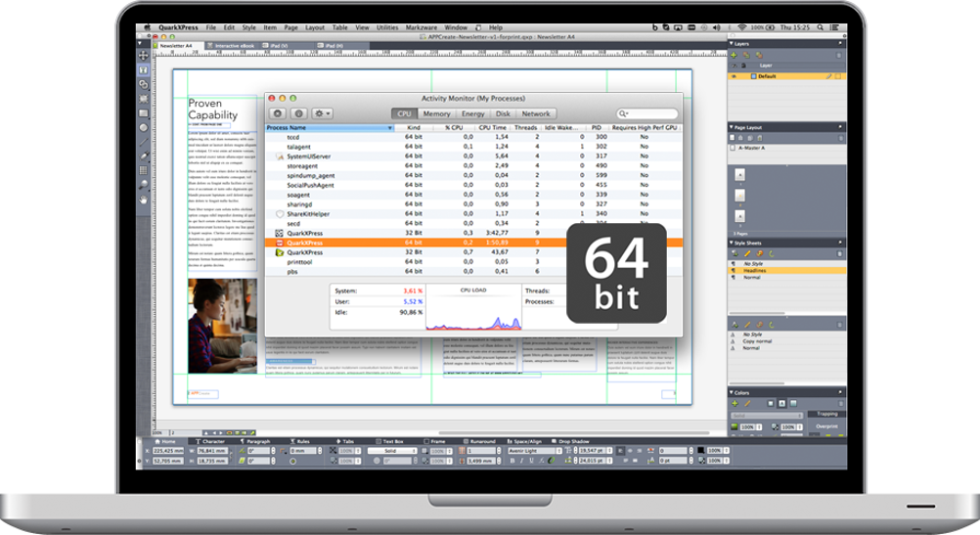Switch to Energy tab in Activity Monitor
The width and height of the screenshot is (980, 535).
point(472,113)
